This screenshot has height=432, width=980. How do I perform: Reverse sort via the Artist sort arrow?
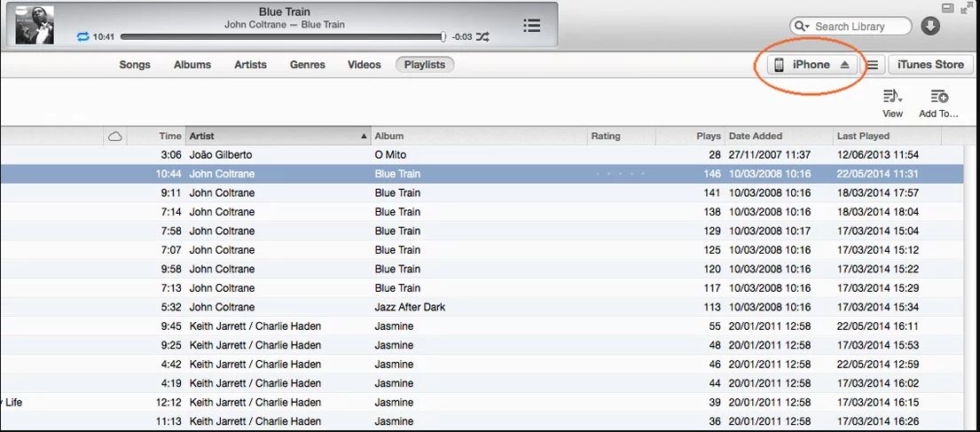(364, 136)
